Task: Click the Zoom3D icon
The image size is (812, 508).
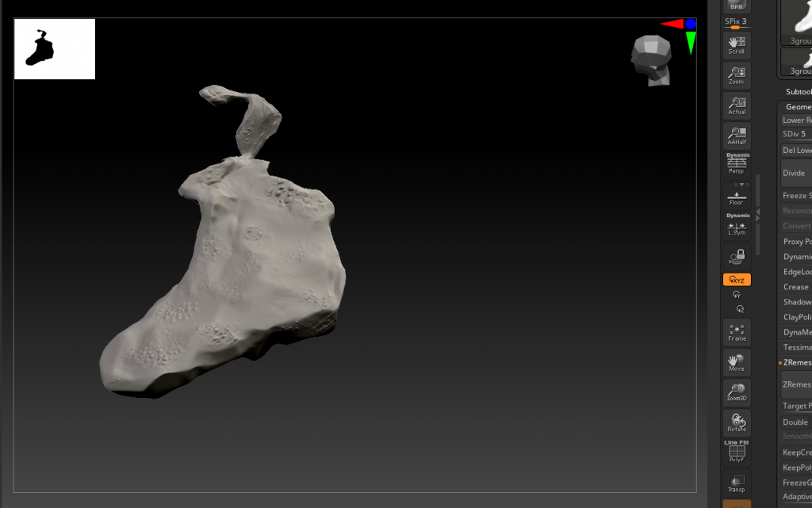Action: click(737, 392)
